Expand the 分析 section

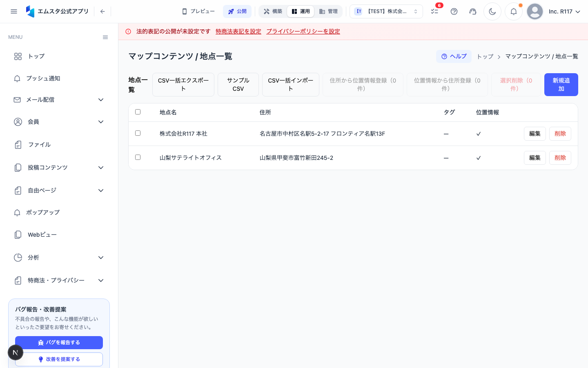[x=59, y=258]
